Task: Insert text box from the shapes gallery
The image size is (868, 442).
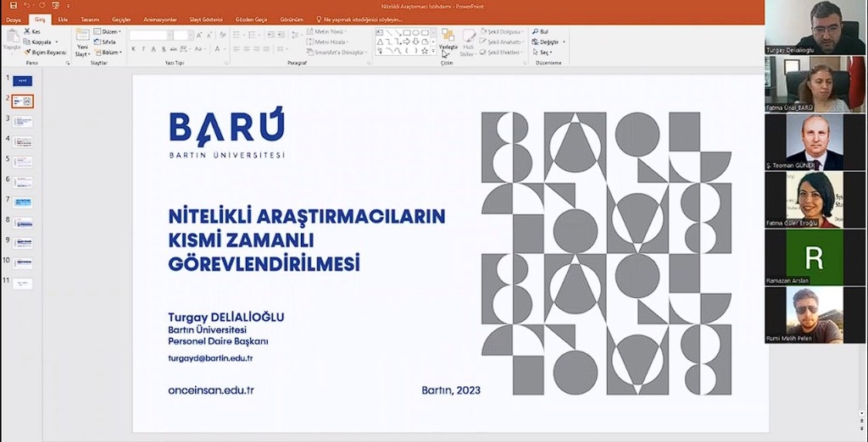Action: coord(380,33)
